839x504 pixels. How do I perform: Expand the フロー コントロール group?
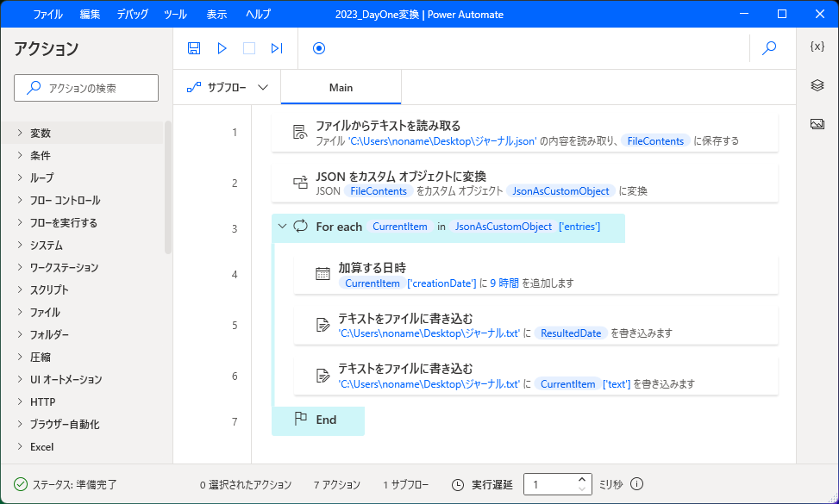pyautogui.click(x=20, y=200)
